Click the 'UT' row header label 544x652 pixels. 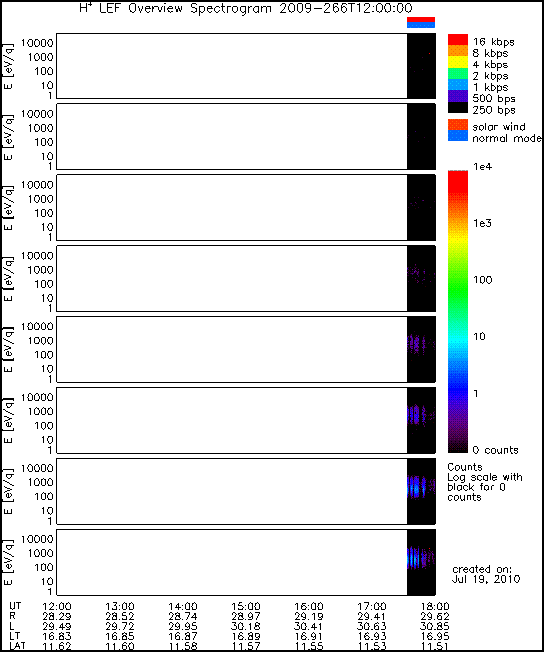pos(15,606)
